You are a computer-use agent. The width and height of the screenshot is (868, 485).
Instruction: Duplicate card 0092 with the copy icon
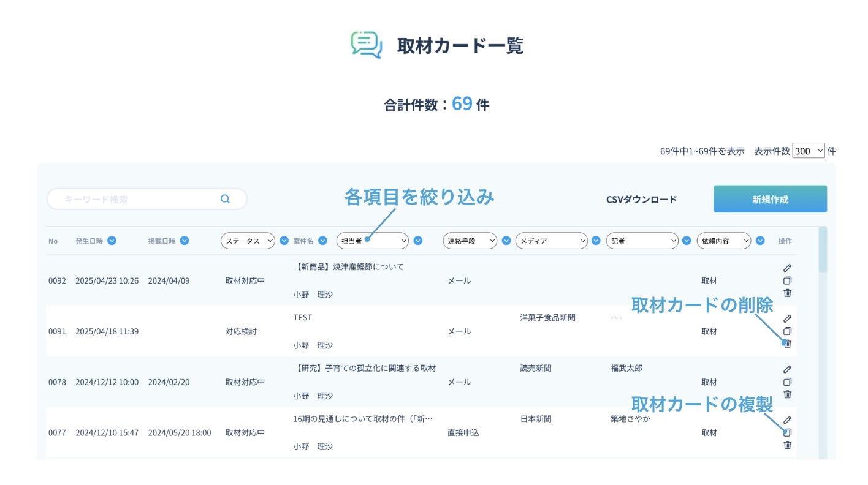[788, 280]
